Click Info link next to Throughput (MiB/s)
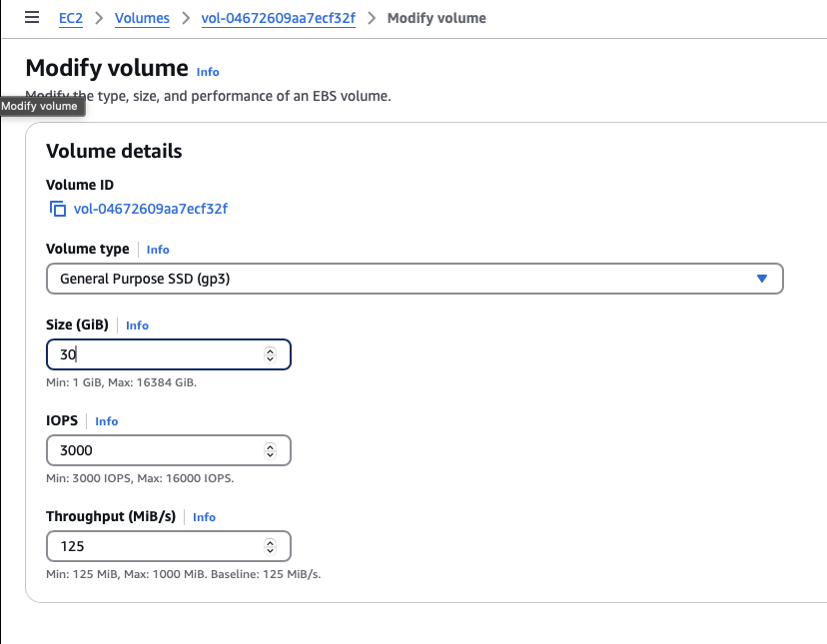The width and height of the screenshot is (827, 644). (204, 517)
